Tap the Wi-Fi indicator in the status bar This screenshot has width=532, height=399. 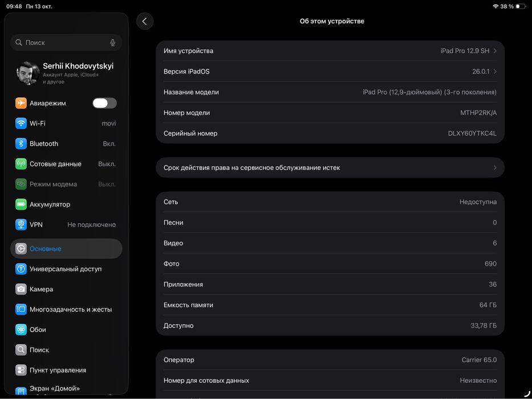tap(496, 6)
